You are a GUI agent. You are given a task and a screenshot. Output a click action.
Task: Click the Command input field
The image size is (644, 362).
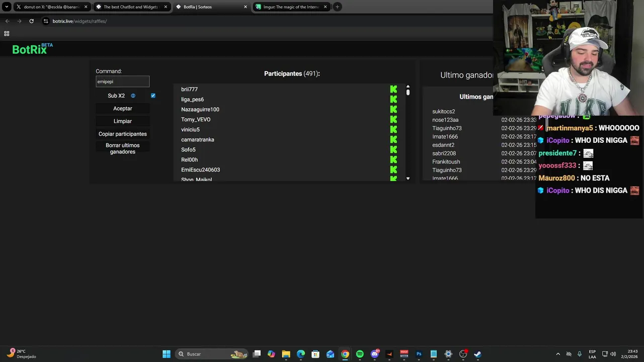123,81
